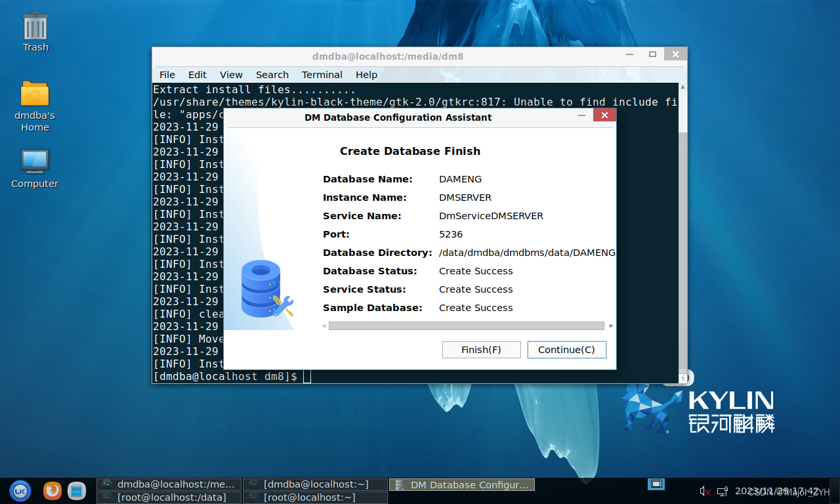Launch Firefox from the taskbar
840x504 pixels.
click(x=52, y=490)
